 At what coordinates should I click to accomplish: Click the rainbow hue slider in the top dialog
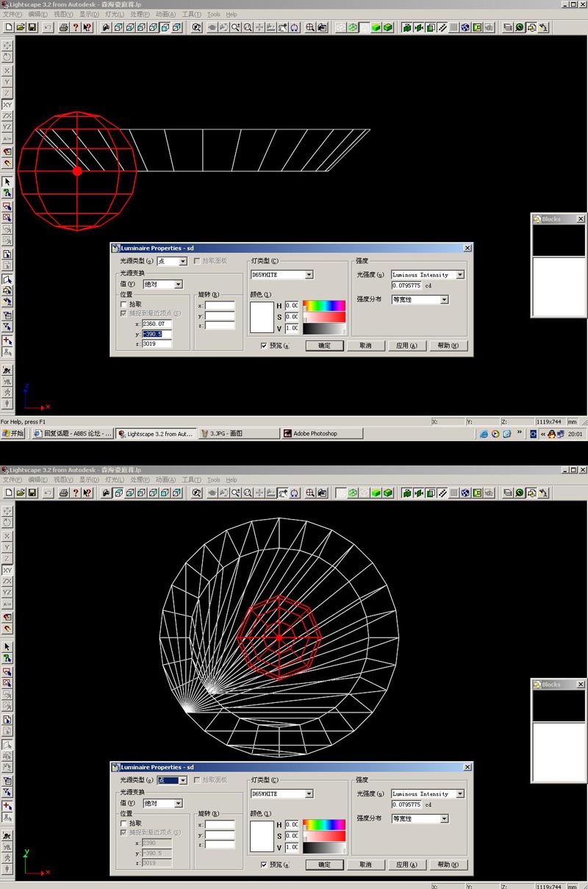pyautogui.click(x=324, y=305)
